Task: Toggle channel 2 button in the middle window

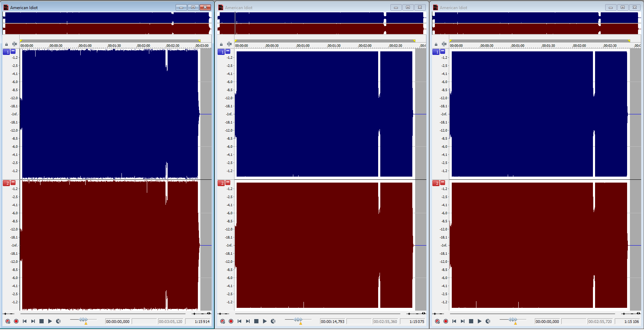Action: (221, 183)
